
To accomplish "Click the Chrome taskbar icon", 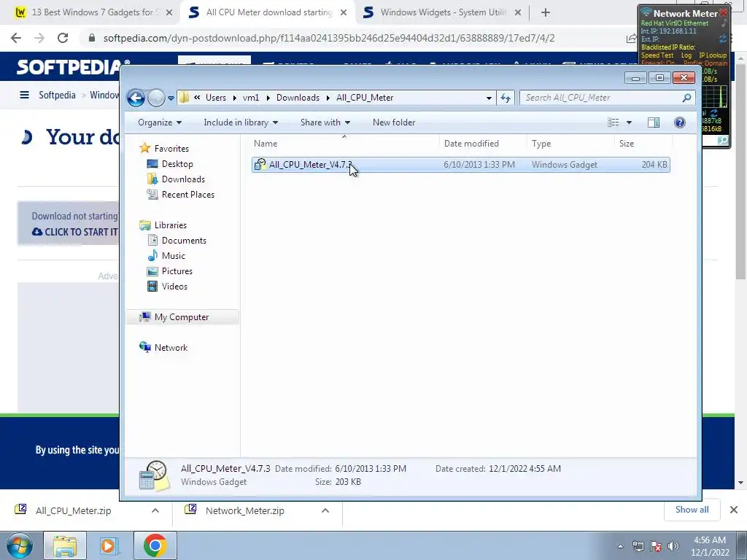I will pyautogui.click(x=155, y=545).
